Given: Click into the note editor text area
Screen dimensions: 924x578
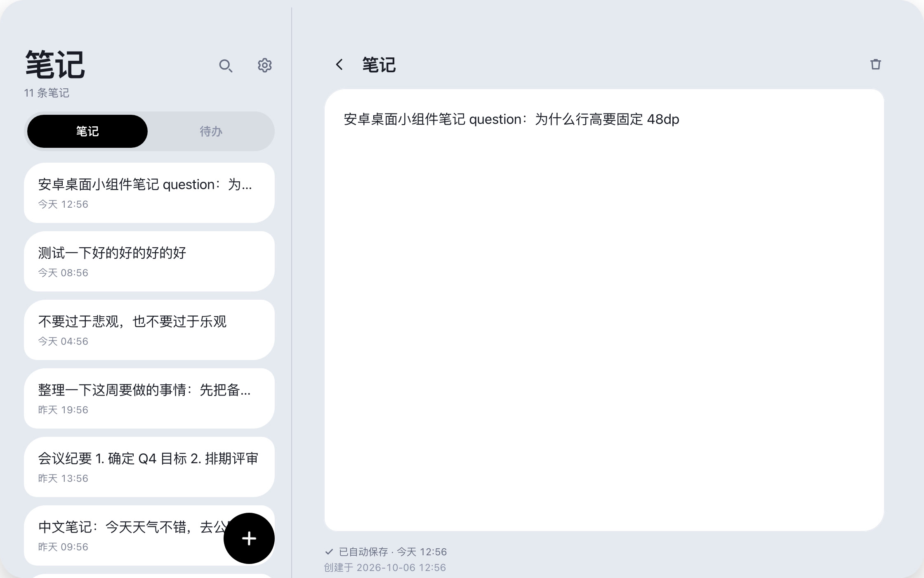Looking at the screenshot, I should click(604, 310).
